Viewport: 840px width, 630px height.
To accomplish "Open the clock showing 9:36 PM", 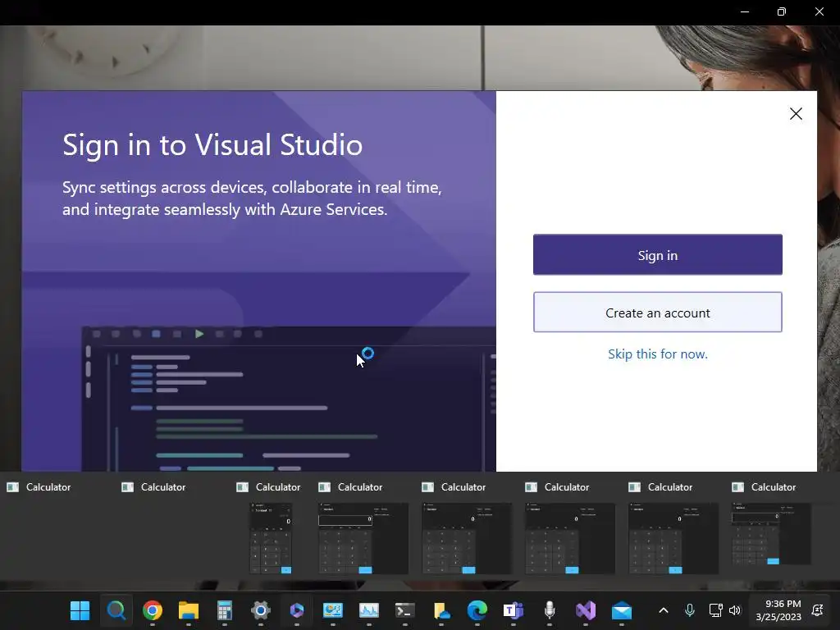I will 778,610.
